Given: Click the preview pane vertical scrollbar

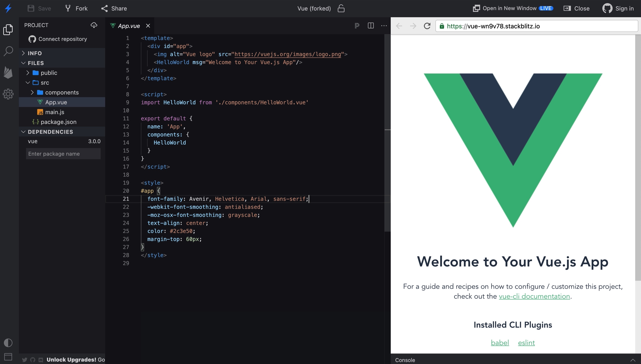Looking at the screenshot, I should [638, 157].
